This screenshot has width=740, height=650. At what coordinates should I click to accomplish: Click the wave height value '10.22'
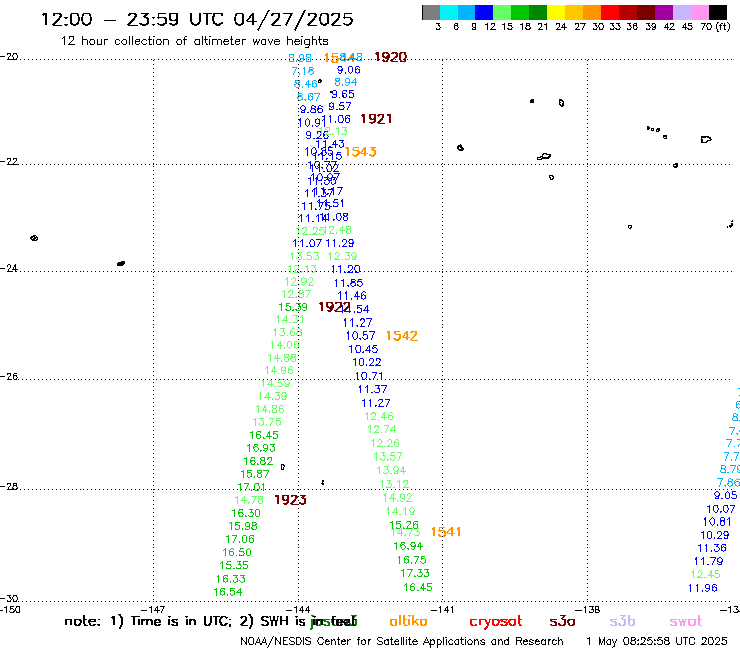[367, 362]
